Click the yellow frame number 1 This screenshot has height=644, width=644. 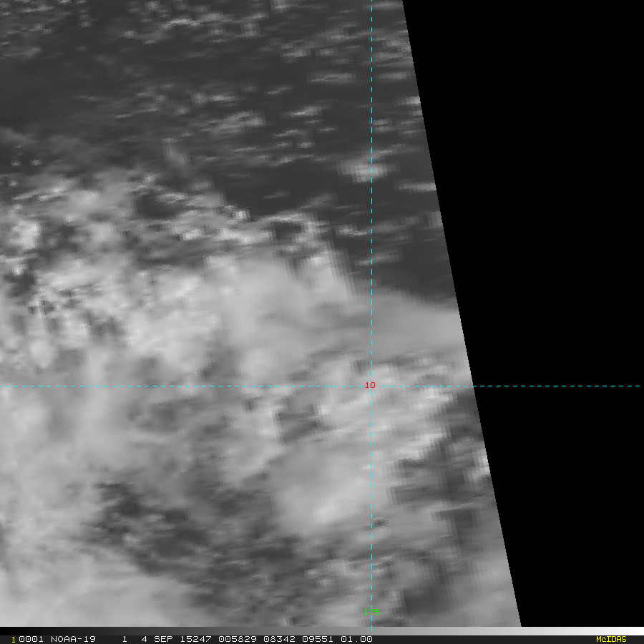13,640
